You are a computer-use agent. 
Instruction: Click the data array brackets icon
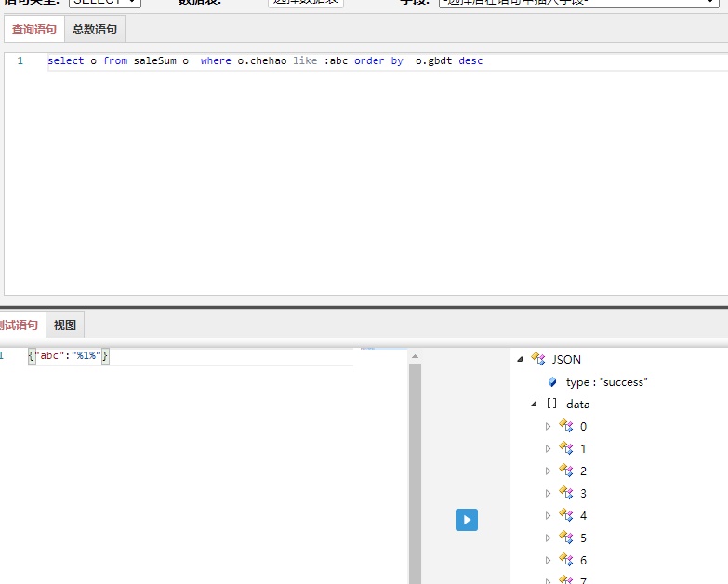click(x=551, y=404)
